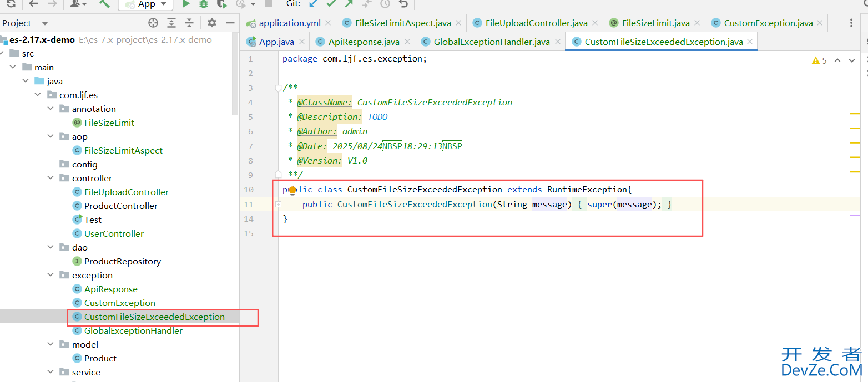Start debugging with the bug icon

point(204,3)
